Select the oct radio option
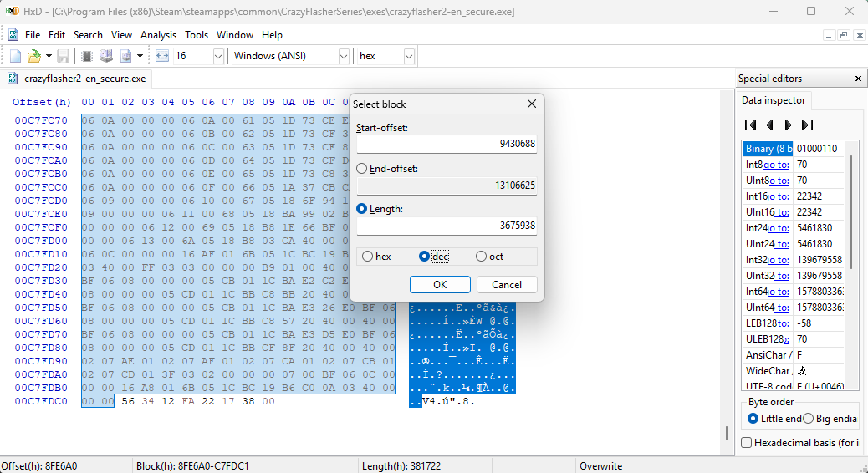 [x=482, y=257]
